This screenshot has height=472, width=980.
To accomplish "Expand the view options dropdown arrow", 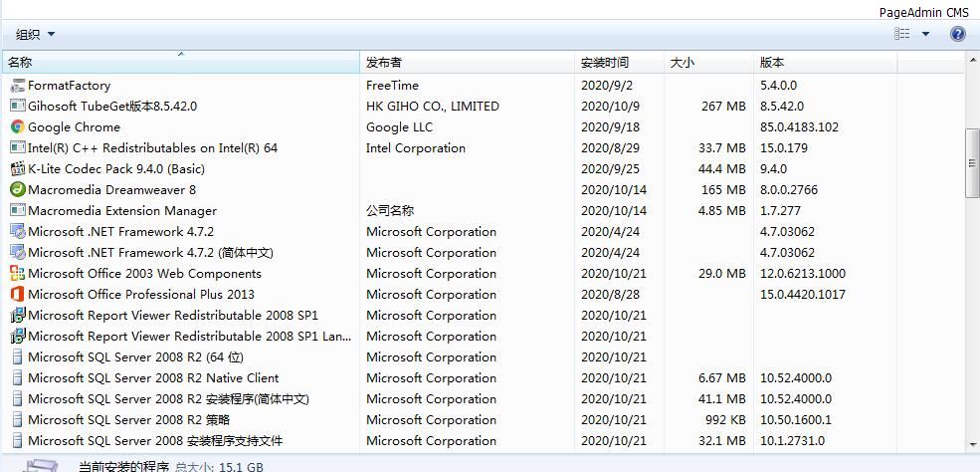I will point(925,34).
